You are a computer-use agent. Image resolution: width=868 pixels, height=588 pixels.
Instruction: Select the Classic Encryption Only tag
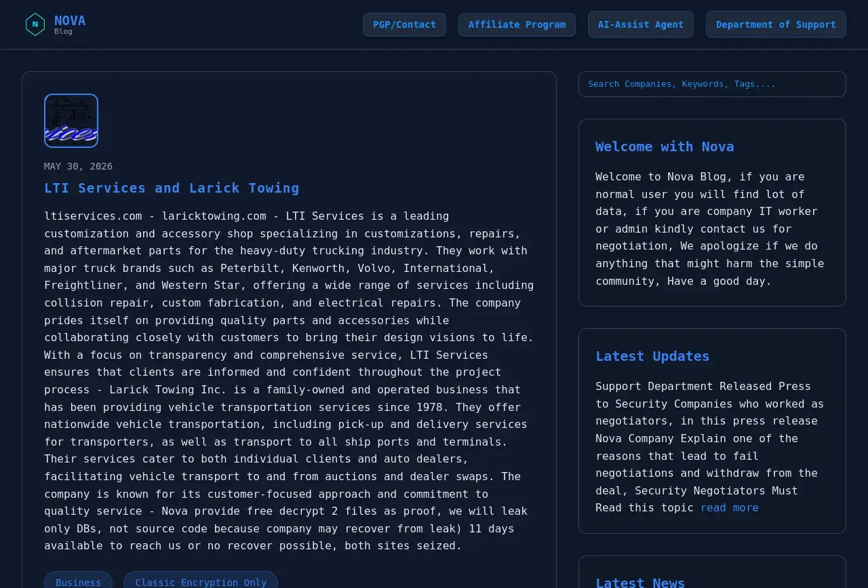coord(201,582)
